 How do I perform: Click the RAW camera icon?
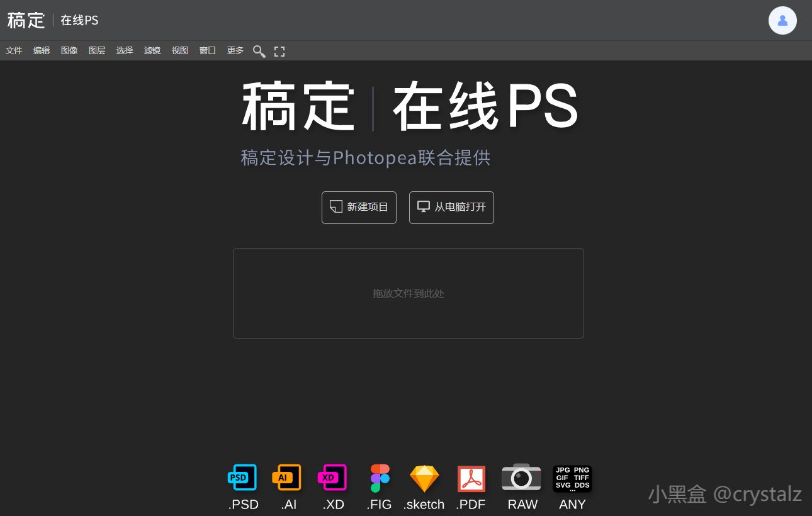pyautogui.click(x=521, y=477)
